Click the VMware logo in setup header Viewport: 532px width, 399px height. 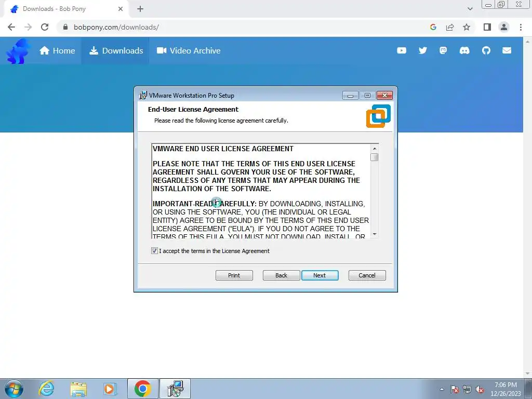pos(378,116)
